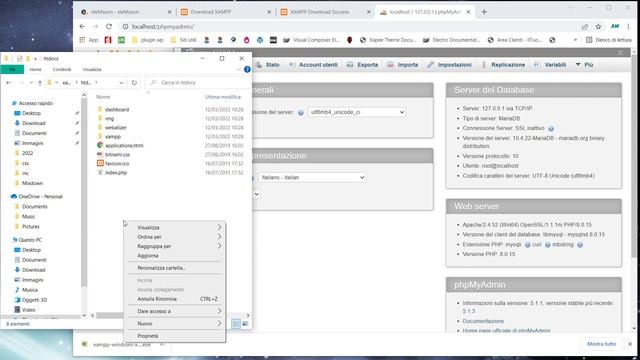Open Visual Composer bookmark
Viewport: 640px width, 360px height.
[x=311, y=40]
